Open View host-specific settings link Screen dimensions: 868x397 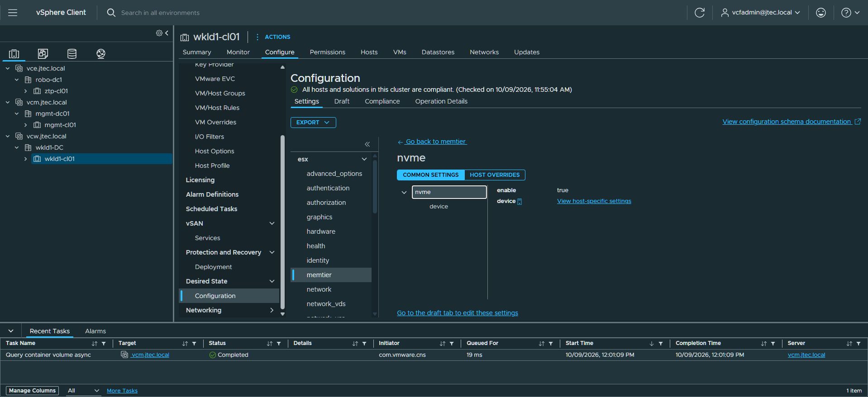(x=594, y=201)
